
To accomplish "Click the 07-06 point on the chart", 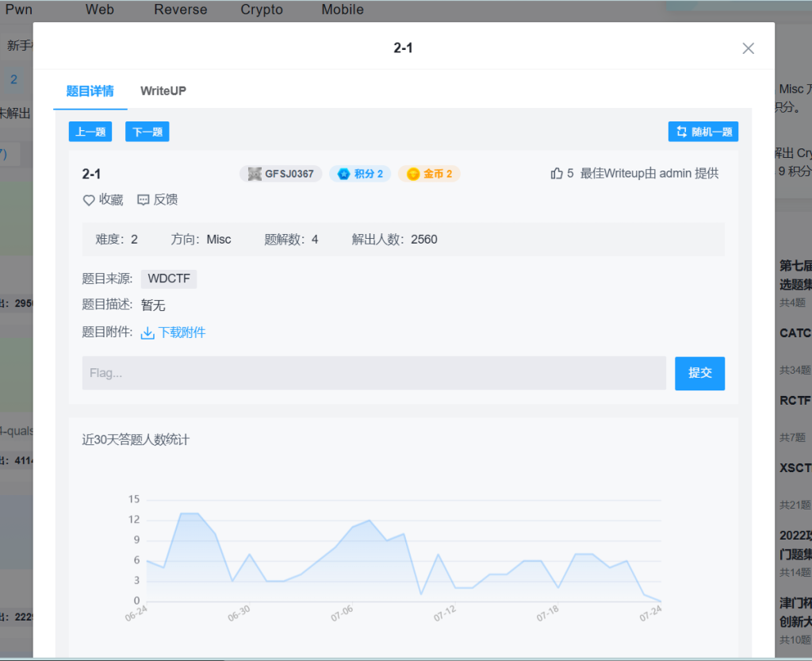I will coord(353,527).
